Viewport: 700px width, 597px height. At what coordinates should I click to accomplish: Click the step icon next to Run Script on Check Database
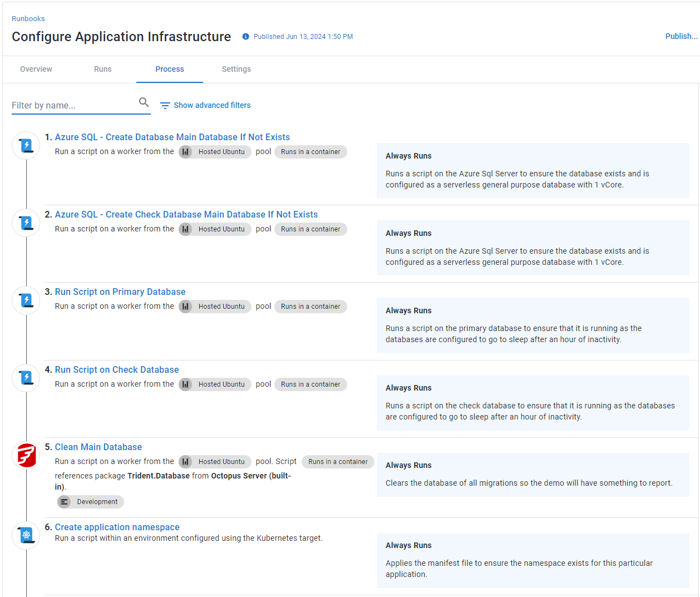(x=26, y=378)
